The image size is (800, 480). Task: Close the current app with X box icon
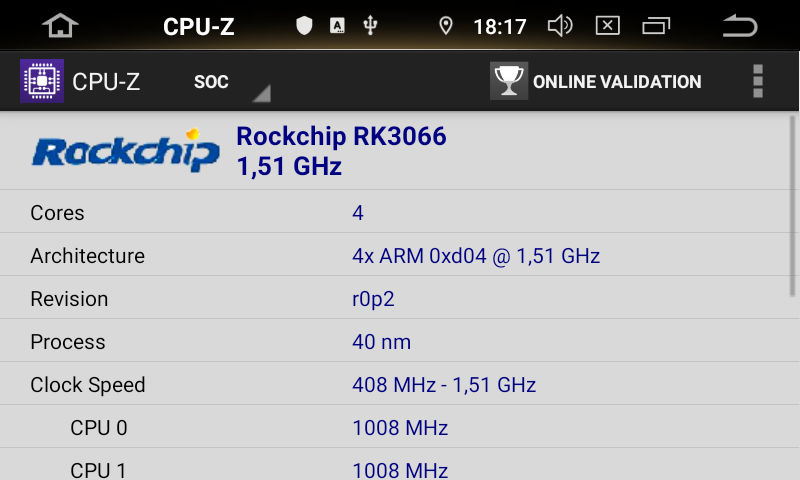pyautogui.click(x=608, y=26)
